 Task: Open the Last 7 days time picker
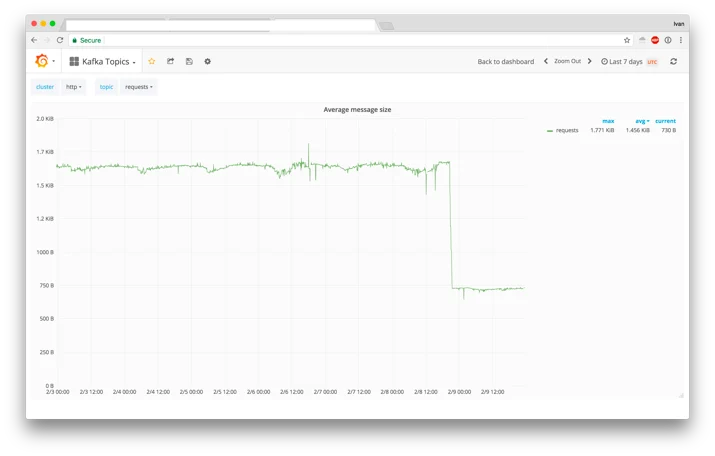tap(622, 62)
